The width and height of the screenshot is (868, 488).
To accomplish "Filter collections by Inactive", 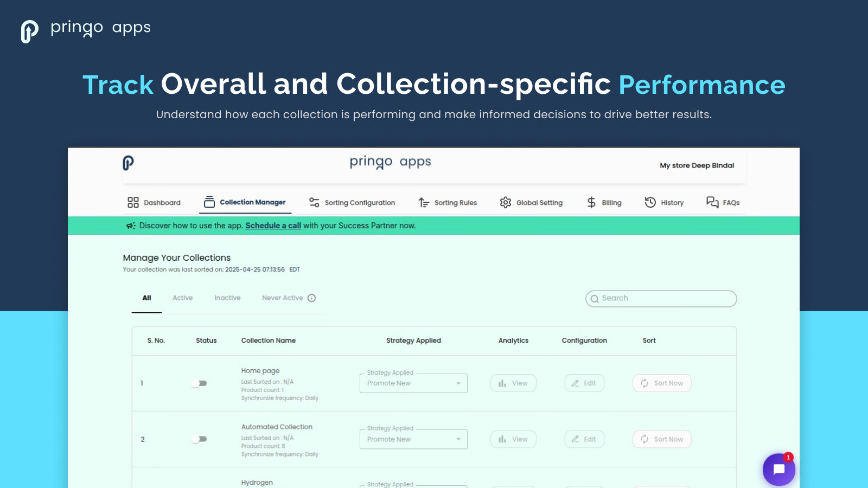I will tap(227, 298).
